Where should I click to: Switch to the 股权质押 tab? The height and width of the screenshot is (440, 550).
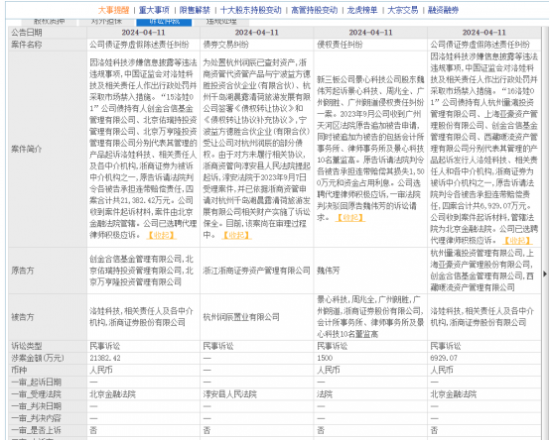(49, 22)
